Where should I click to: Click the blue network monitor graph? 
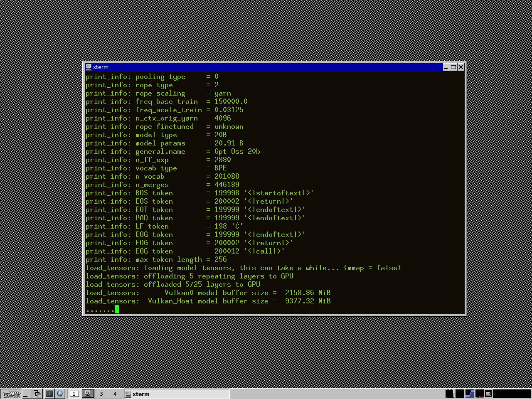click(x=469, y=394)
